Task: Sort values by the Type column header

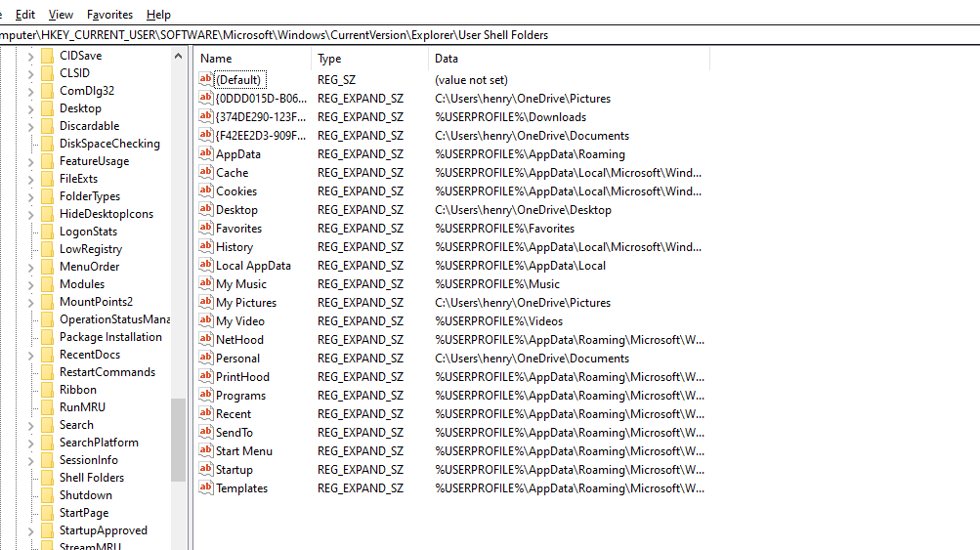Action: coord(369,58)
